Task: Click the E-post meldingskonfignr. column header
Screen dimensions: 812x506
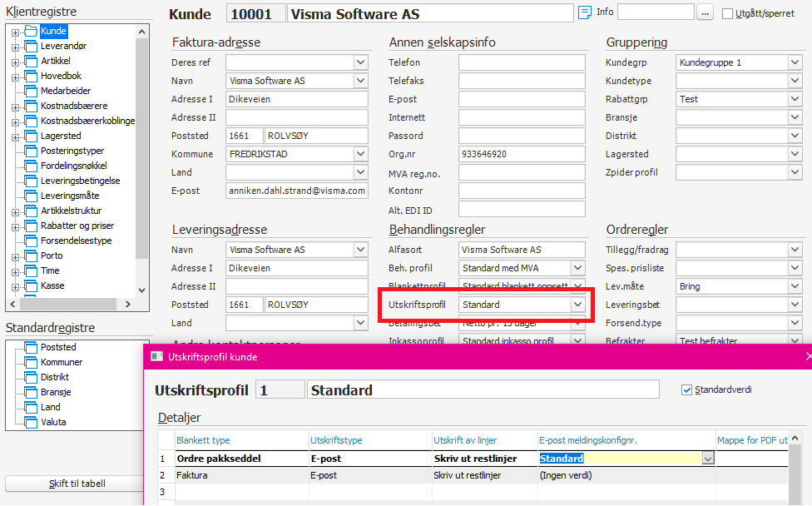Action: (x=587, y=440)
